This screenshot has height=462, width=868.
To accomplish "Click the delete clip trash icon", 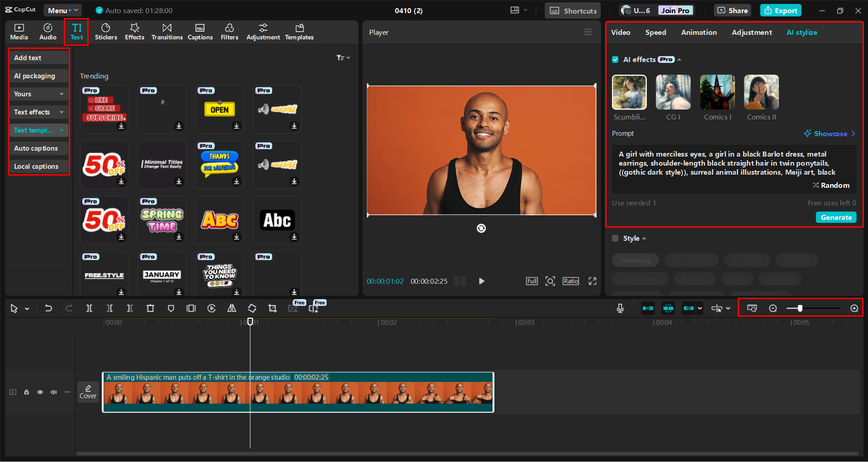I will coord(150,308).
